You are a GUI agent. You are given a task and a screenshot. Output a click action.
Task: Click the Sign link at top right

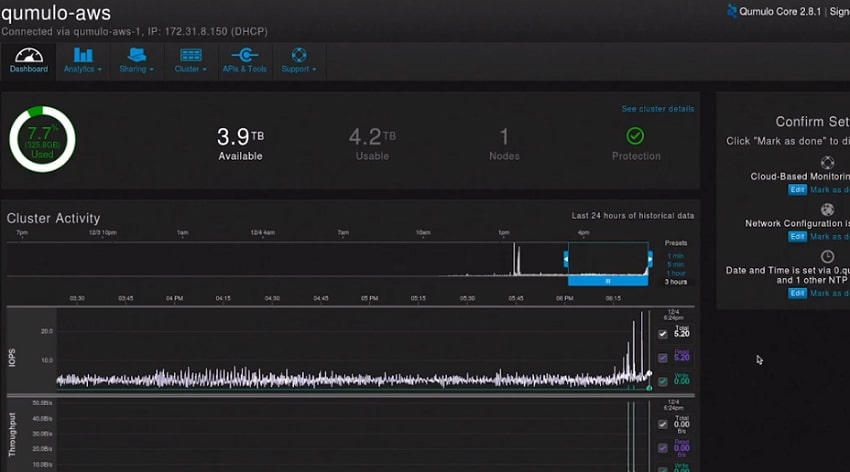point(840,11)
